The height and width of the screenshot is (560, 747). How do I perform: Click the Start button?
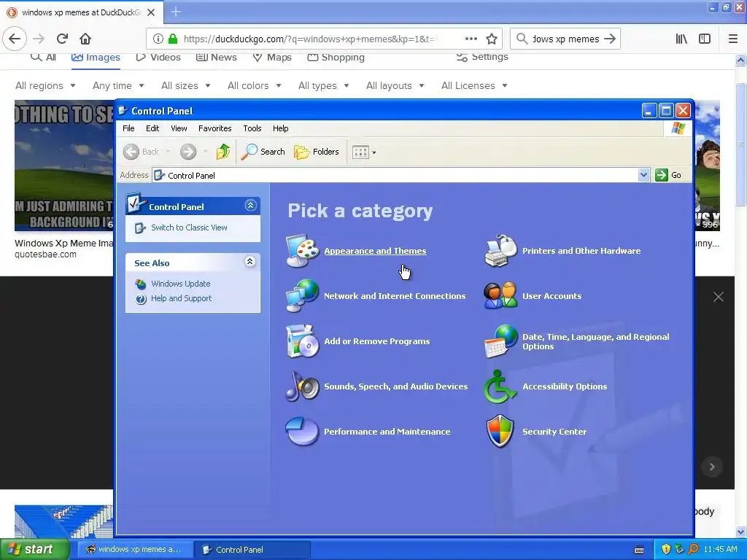click(34, 550)
